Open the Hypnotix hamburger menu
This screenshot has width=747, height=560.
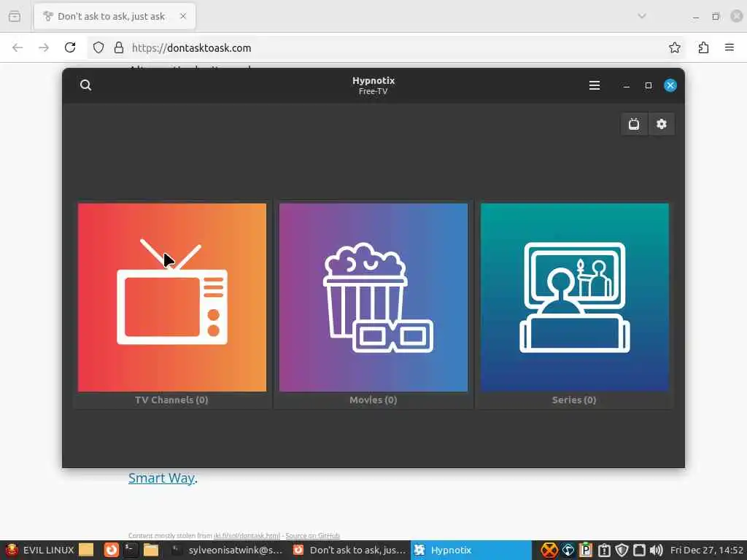[594, 85]
